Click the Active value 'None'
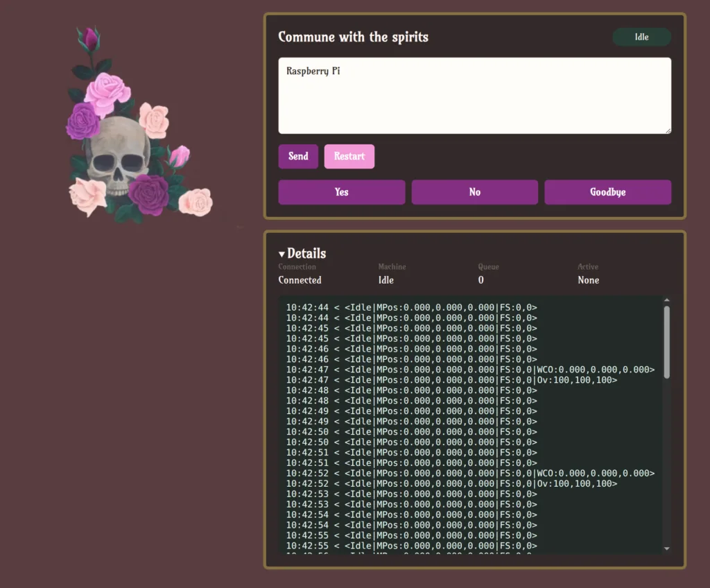710x588 pixels. coord(588,280)
